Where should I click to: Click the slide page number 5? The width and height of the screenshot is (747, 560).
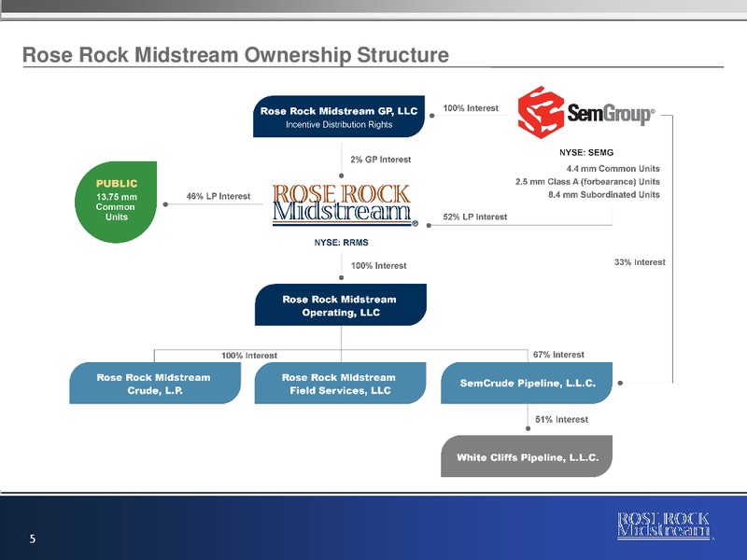pos(33,539)
